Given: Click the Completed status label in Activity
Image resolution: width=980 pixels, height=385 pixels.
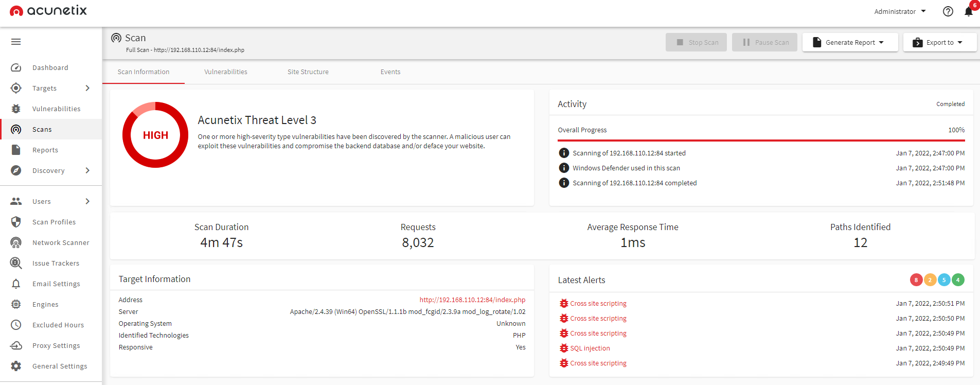Looking at the screenshot, I should click(950, 104).
